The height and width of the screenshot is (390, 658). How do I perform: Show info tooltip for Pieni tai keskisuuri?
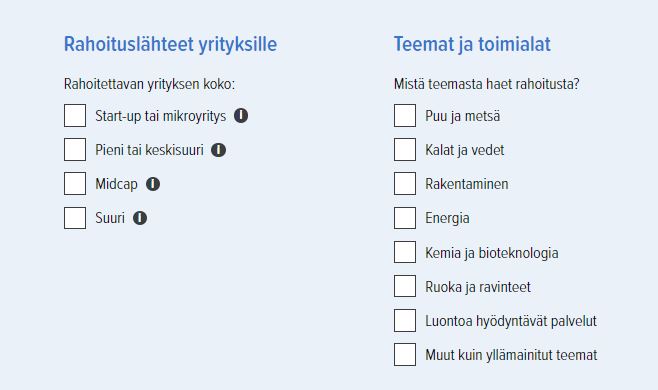[x=218, y=150]
